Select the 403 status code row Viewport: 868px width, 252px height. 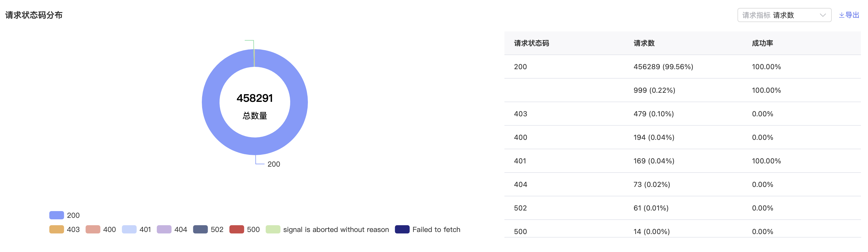(682, 114)
